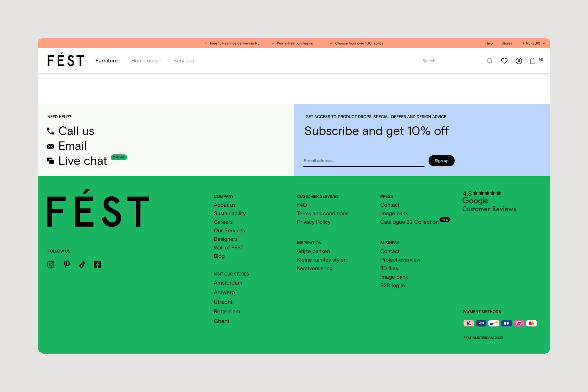588x392 pixels.
Task: Click the iDEAL payment icon
Action: point(519,323)
